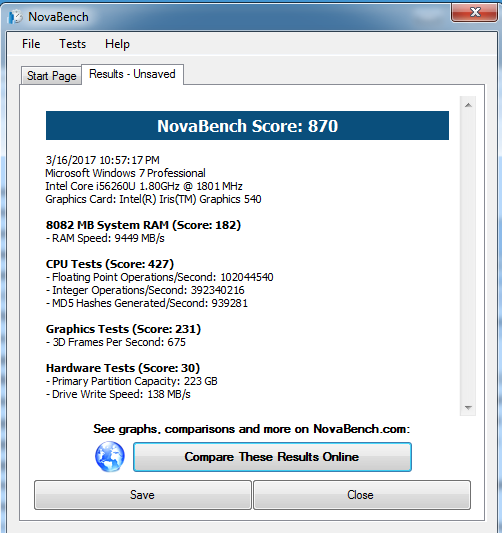Save the benchmark results

pyautogui.click(x=142, y=495)
